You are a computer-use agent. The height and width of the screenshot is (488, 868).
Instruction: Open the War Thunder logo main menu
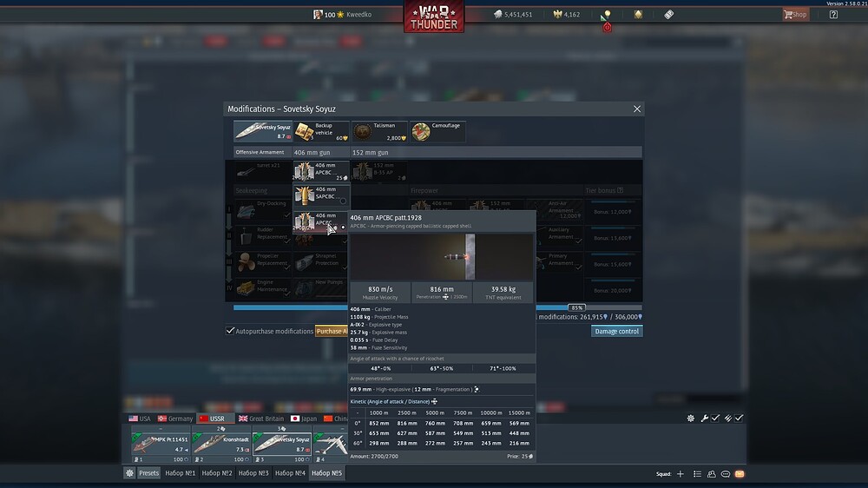click(434, 16)
